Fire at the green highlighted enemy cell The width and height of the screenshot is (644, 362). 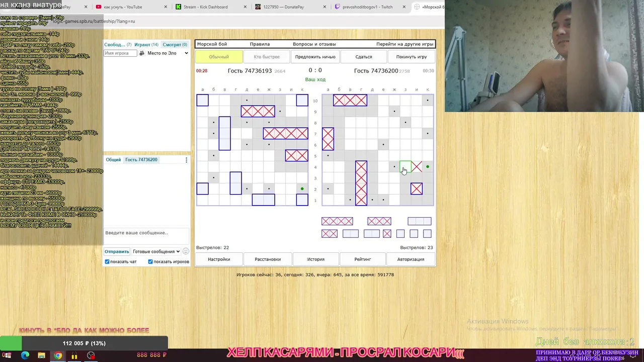(406, 166)
